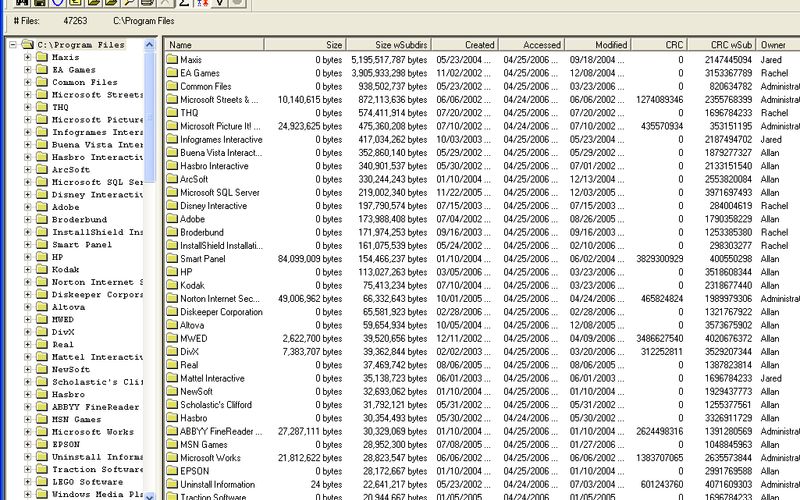This screenshot has width=800, height=500.
Task: Click DivX folder icon in the file list
Action: click(x=172, y=352)
